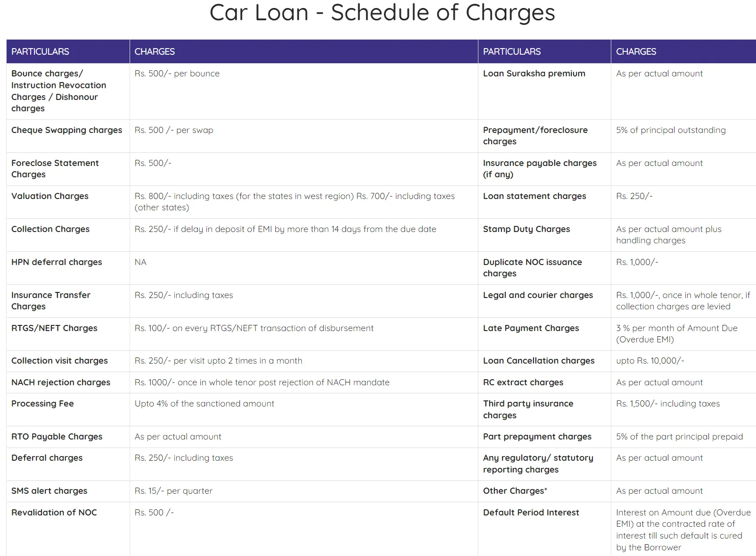
Task: Click the "Rs. 15/- per quarter" value
Action: (x=173, y=491)
